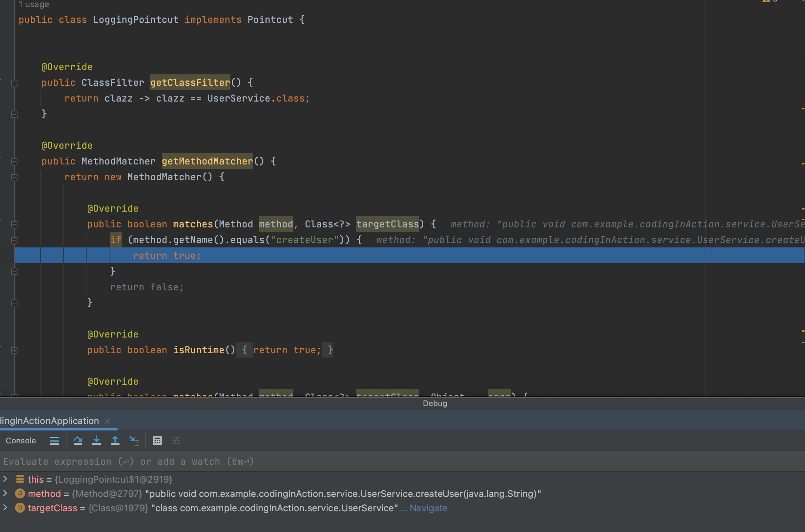Expand the 'targetClass' variable node
The image size is (805, 532).
(x=5, y=508)
